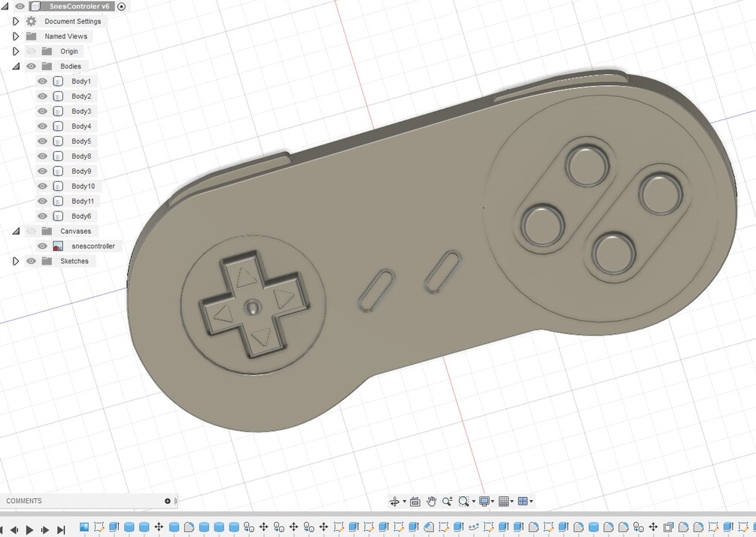Screen dimensions: 756x537
Task: Click the Named Views label
Action: click(65, 36)
